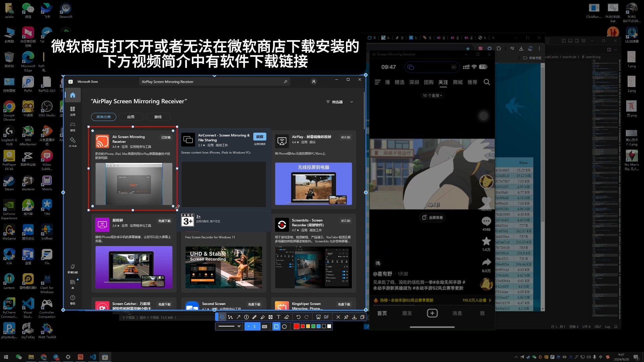644x362 pixels.
Task: Open Settings gear in taskbar
Action: click(x=68, y=357)
